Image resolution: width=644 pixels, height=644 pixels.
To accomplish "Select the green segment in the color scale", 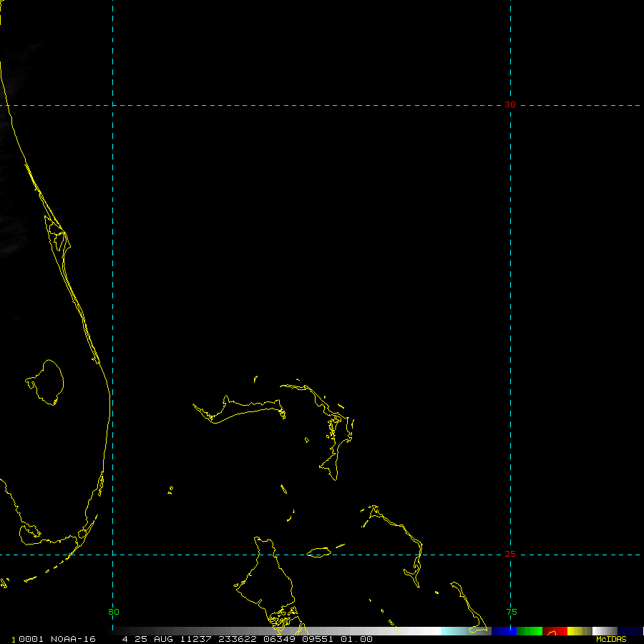I will tap(530, 631).
